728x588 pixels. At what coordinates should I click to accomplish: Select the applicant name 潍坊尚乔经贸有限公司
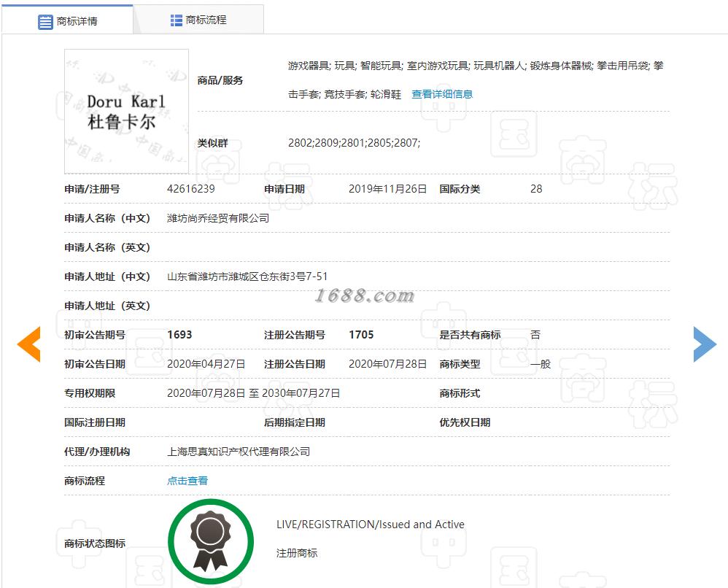pyautogui.click(x=218, y=218)
